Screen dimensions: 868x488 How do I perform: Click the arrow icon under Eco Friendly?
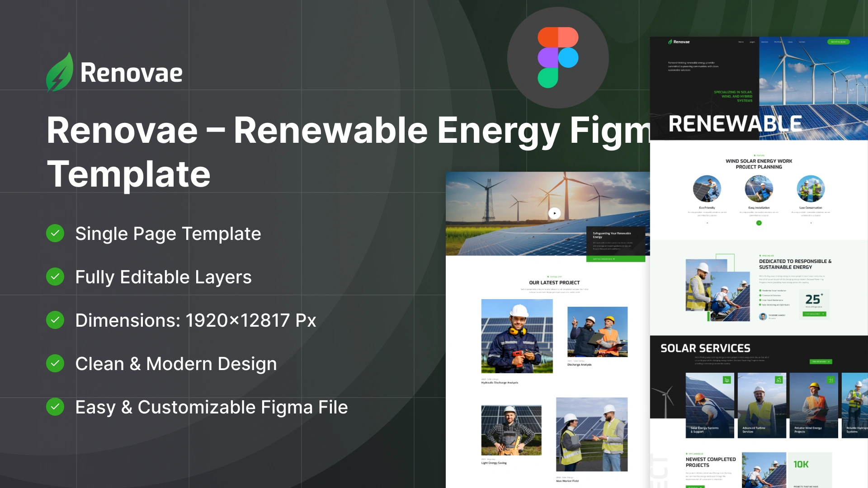pos(707,223)
